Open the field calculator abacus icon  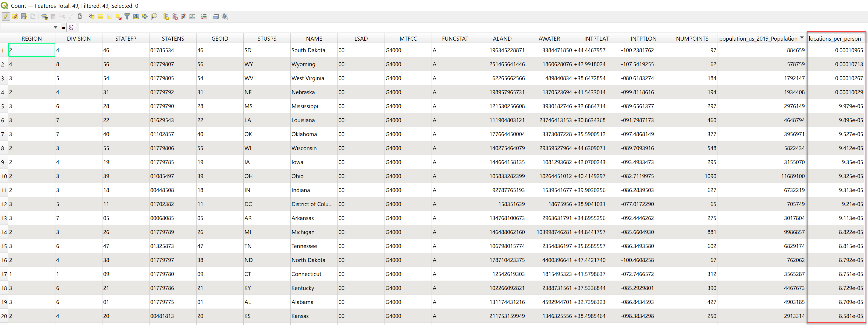pos(193,16)
